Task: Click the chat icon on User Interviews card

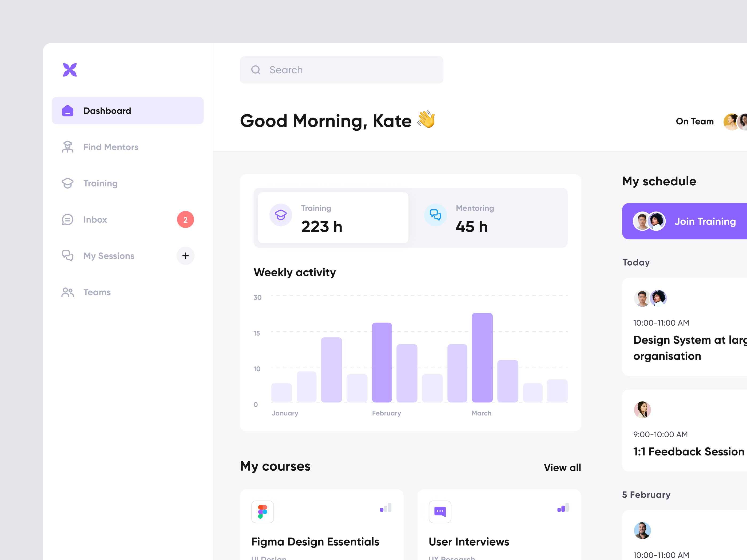Action: click(440, 512)
